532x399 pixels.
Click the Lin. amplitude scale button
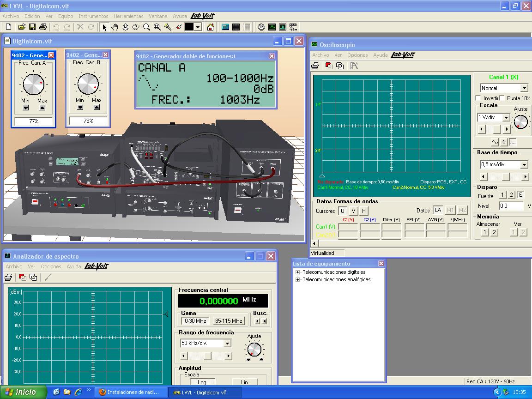[245, 382]
